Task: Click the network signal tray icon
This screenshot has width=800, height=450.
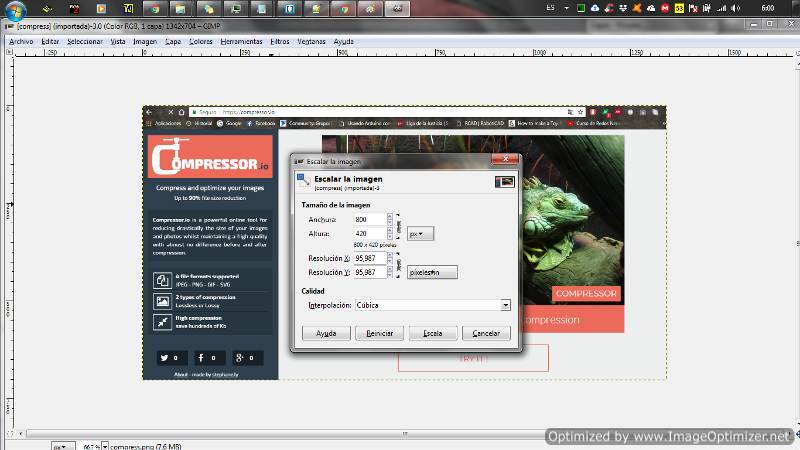Action: tap(721, 8)
